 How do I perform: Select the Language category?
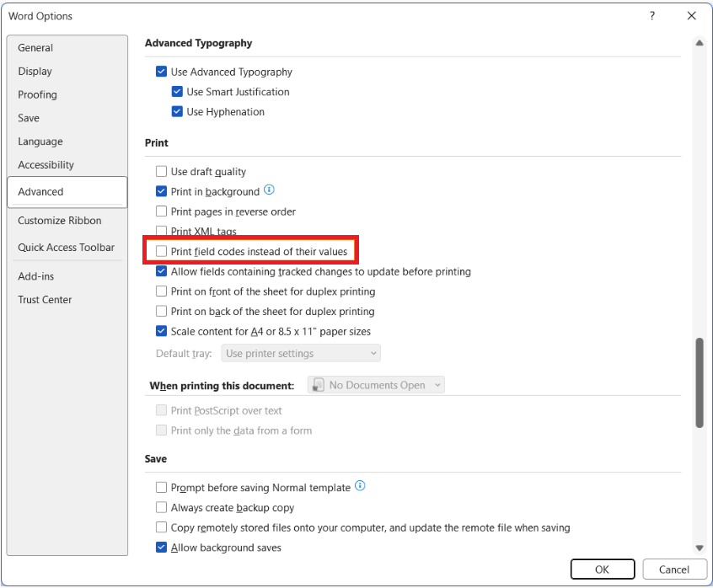tap(67, 142)
